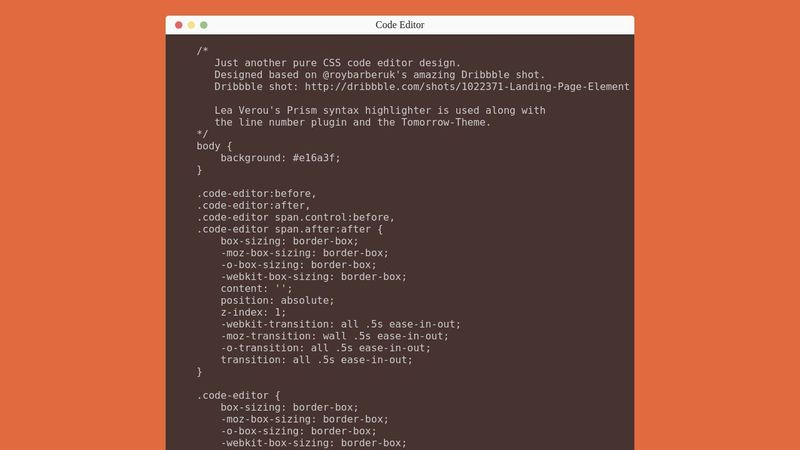Image resolution: width=800 pixels, height=450 pixels.
Task: Click the Code Editor window title
Action: (399, 25)
